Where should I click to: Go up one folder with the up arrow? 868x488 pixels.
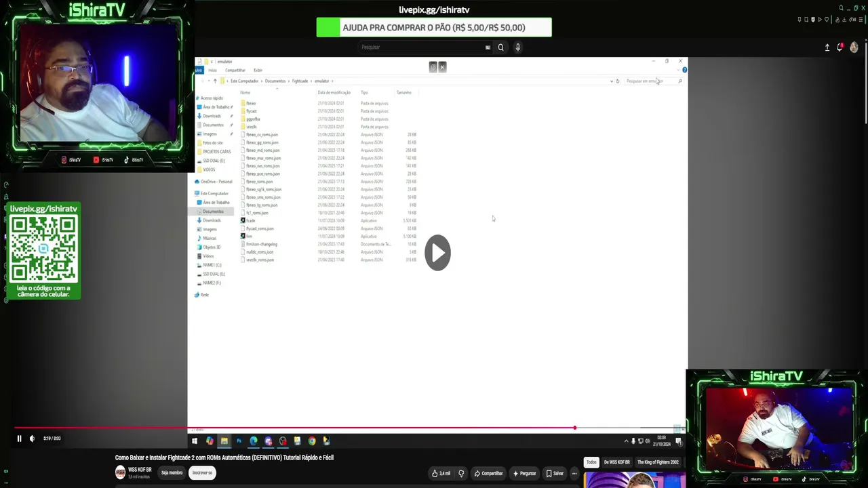pyautogui.click(x=215, y=81)
